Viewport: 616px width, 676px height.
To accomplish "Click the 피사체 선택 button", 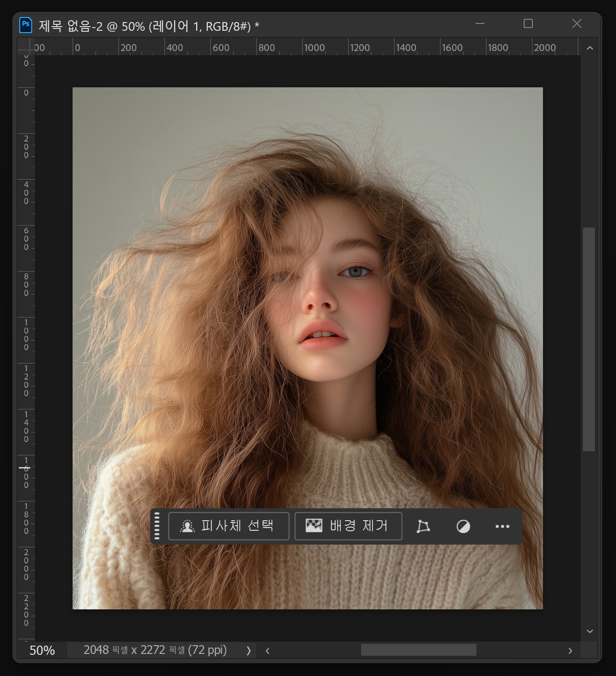I will [x=229, y=526].
